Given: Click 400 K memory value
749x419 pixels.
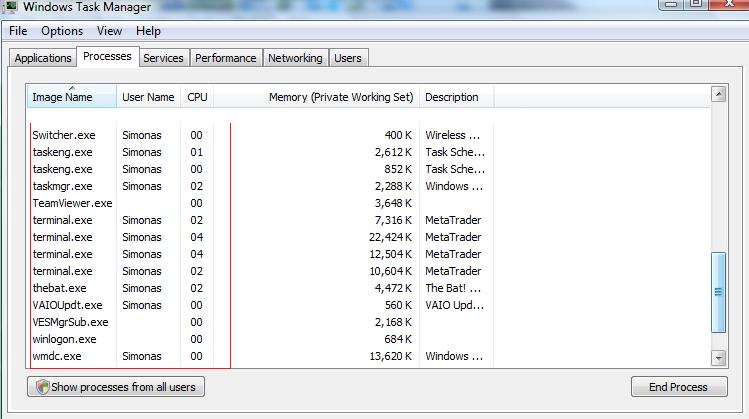Looking at the screenshot, I should 398,135.
